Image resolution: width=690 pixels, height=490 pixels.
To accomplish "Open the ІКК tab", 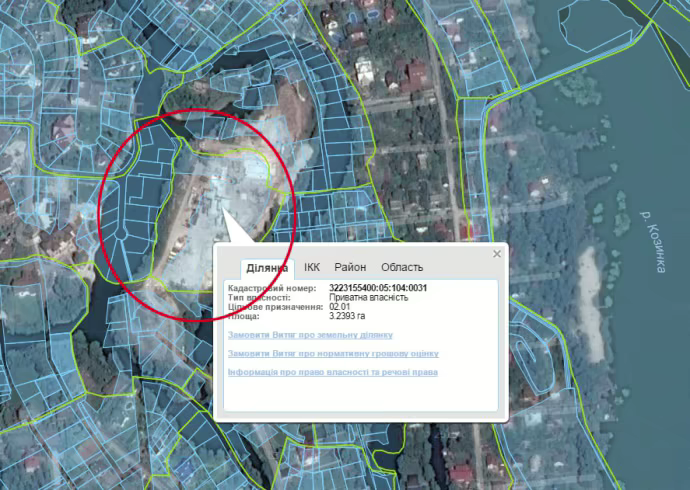I will [x=312, y=267].
